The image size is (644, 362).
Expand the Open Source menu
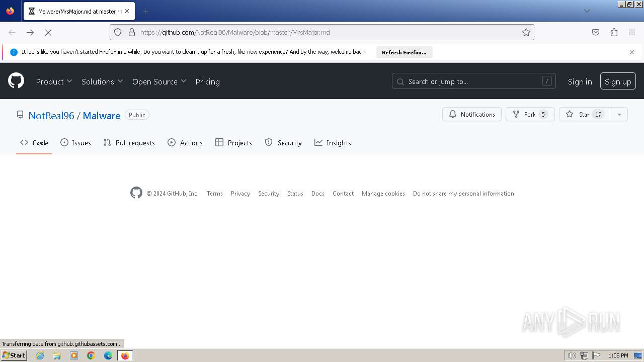click(159, 81)
